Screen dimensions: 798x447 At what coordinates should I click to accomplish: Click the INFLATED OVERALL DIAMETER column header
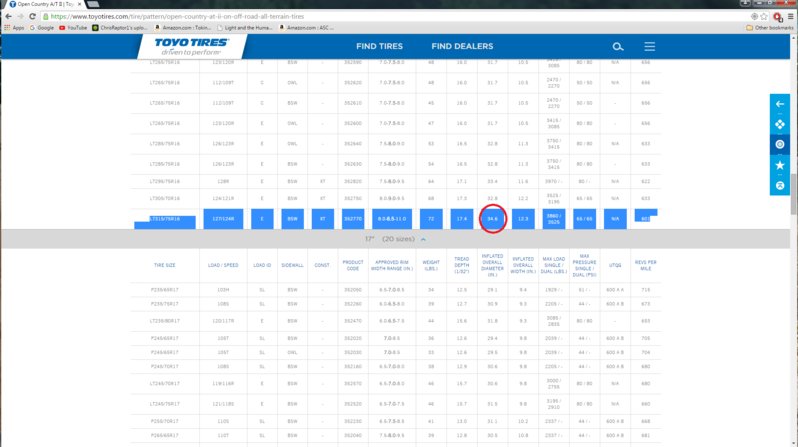pyautogui.click(x=492, y=265)
